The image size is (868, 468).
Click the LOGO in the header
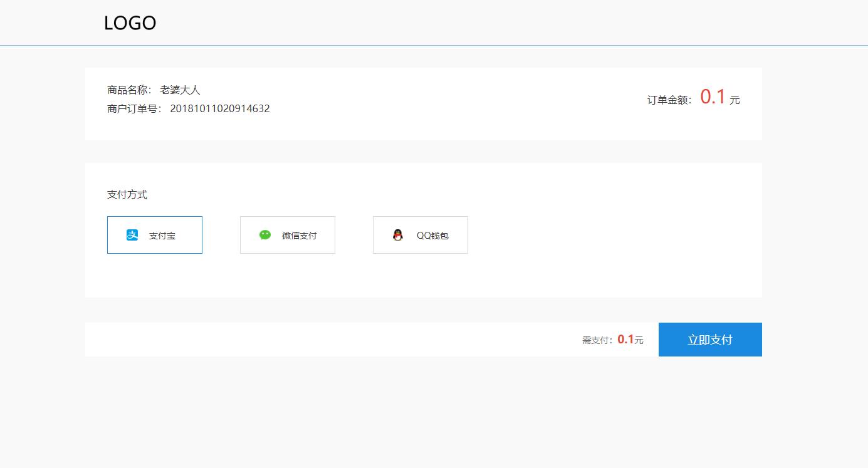[130, 23]
